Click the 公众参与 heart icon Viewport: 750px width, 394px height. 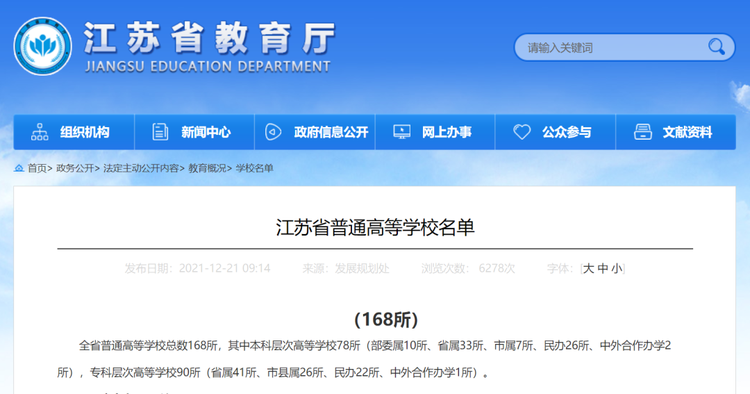tap(521, 132)
